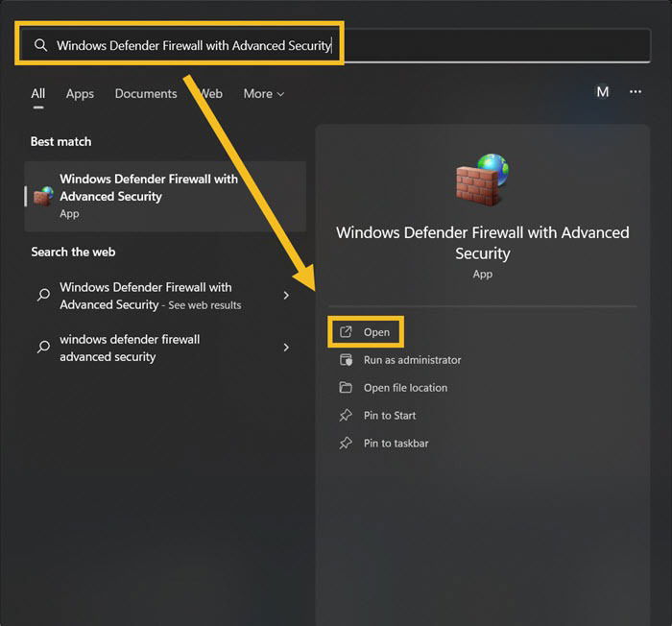Viewport: 672px width, 626px height.
Task: Switch to the Apps tab
Action: point(80,93)
